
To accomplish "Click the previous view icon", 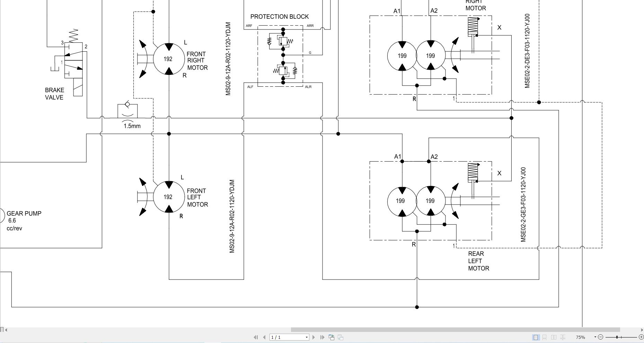I will [332, 337].
